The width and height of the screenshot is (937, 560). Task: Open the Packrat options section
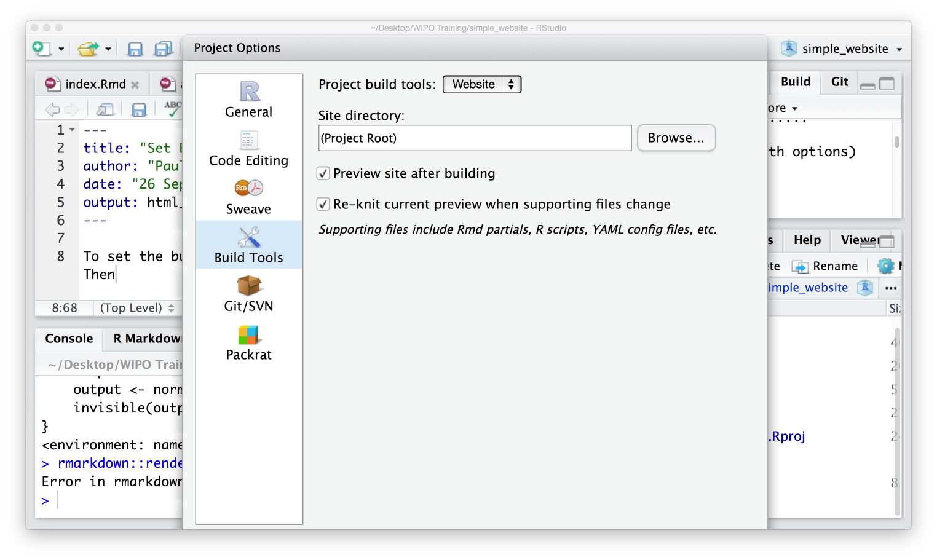[248, 342]
